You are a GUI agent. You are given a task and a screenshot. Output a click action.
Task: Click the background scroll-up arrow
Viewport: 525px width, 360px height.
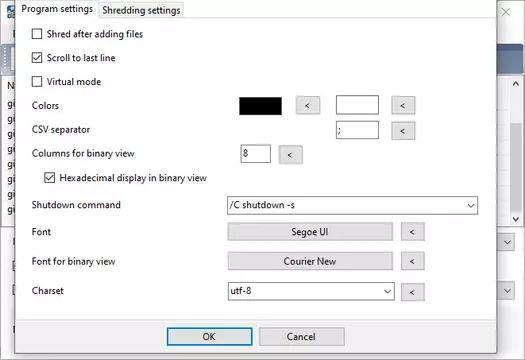point(516,84)
